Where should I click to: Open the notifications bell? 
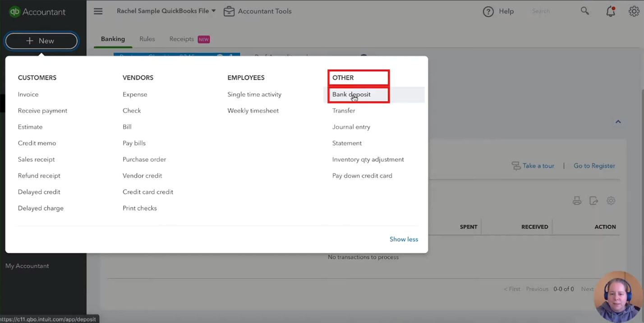(611, 11)
